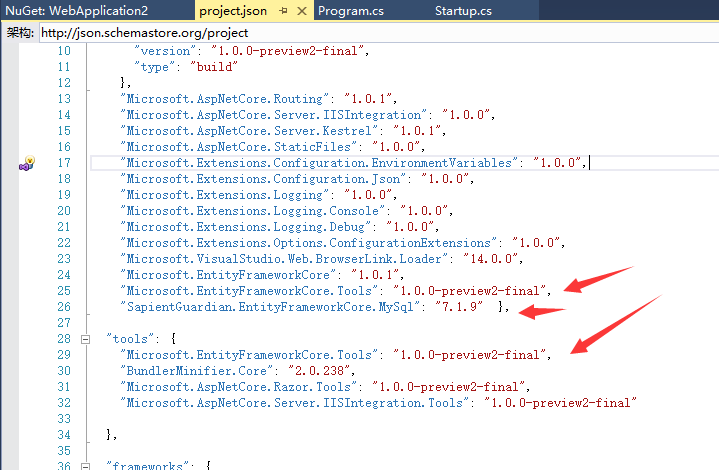Click "Microsoft.AspNetCore.Server.IISIntegration" on line 14

tap(273, 115)
